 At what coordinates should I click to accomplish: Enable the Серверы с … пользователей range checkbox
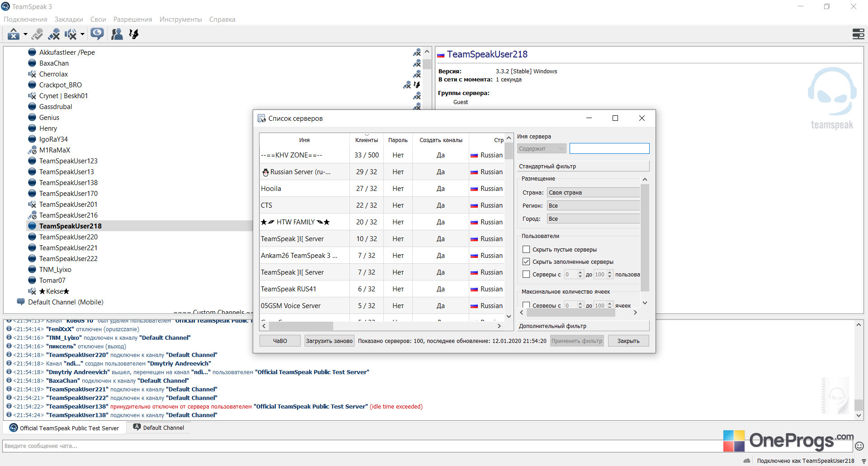coord(526,274)
